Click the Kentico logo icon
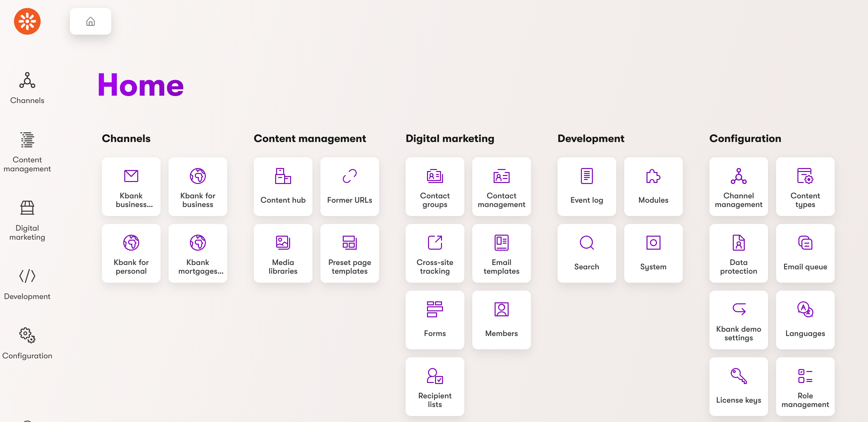The height and width of the screenshot is (422, 868). (x=27, y=21)
